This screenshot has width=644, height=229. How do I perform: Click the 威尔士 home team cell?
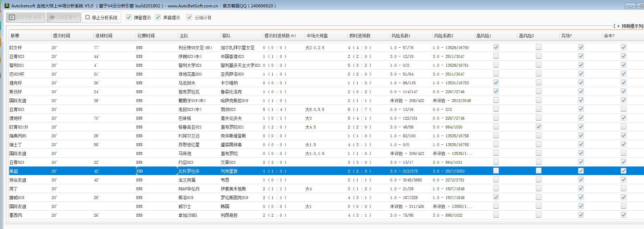click(x=184, y=206)
